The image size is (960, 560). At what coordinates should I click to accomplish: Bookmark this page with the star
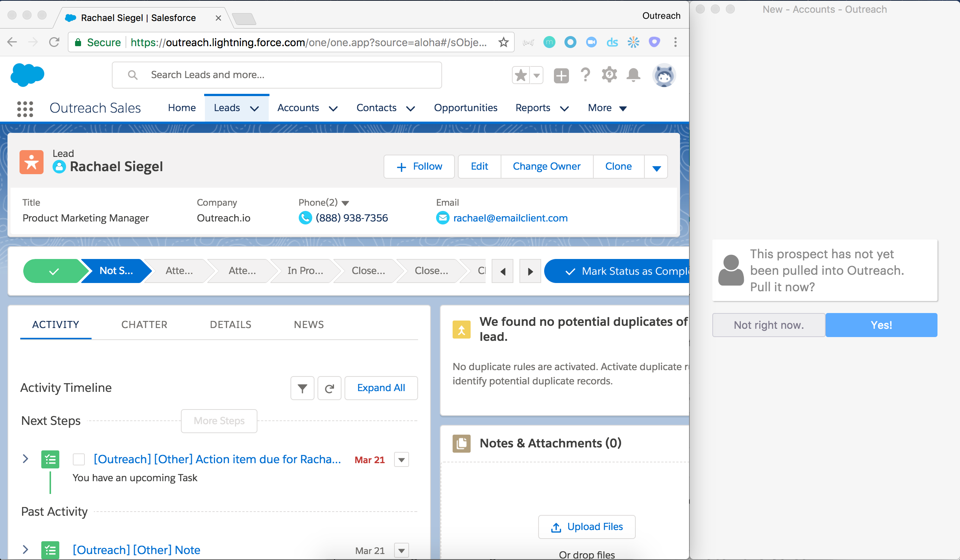click(x=504, y=42)
